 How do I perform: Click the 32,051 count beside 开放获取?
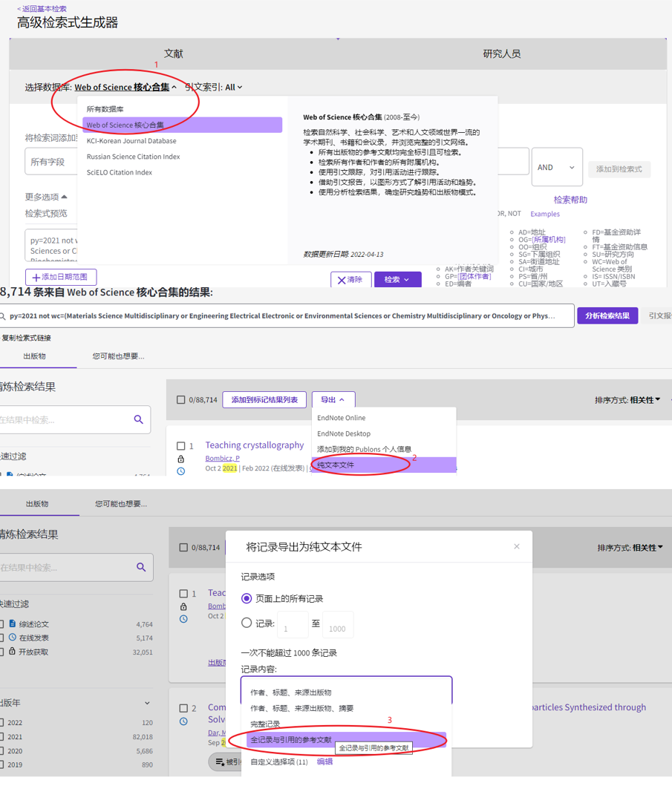tap(143, 652)
